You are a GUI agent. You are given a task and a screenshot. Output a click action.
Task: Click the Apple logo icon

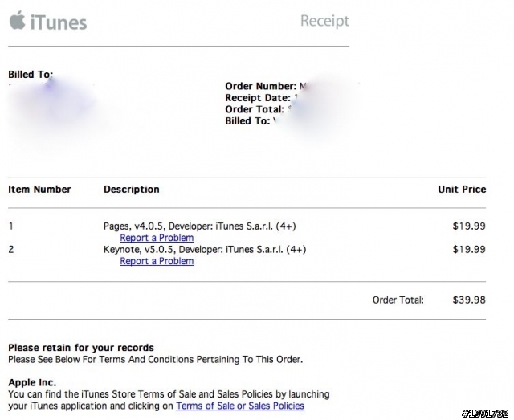click(x=17, y=21)
